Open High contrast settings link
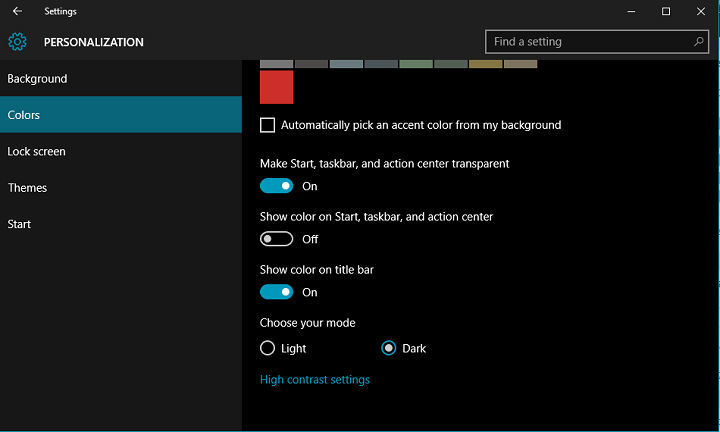Screen dimensions: 720x432 click(x=314, y=380)
